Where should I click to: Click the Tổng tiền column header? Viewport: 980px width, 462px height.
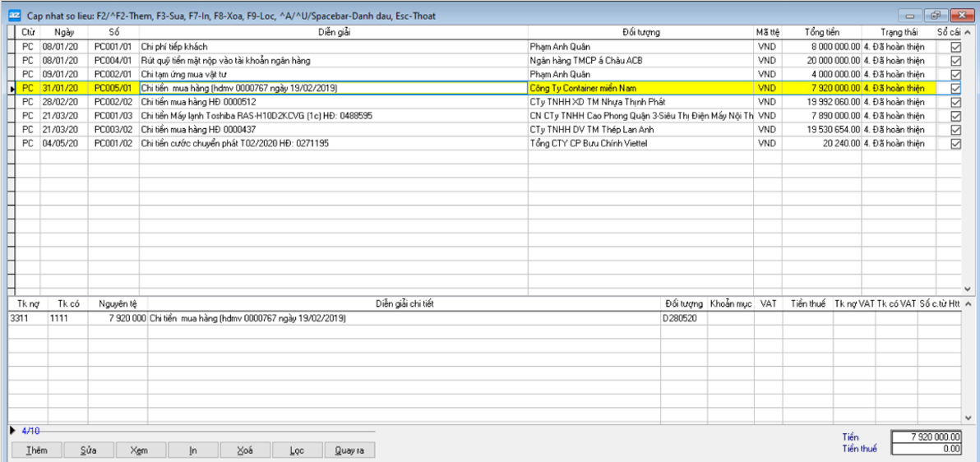coord(821,32)
